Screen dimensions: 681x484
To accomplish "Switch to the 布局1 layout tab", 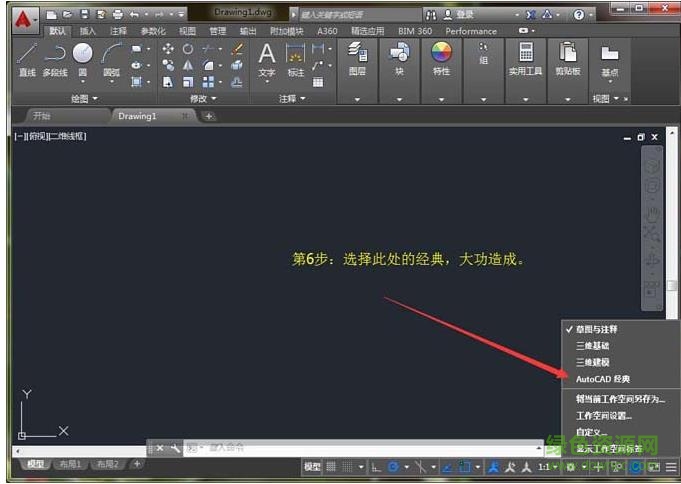I will [x=70, y=464].
